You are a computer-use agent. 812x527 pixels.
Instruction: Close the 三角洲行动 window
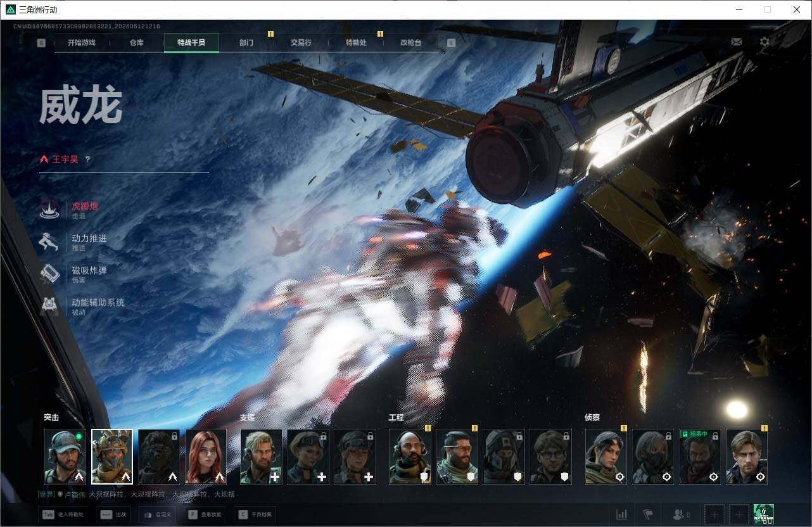(797, 10)
